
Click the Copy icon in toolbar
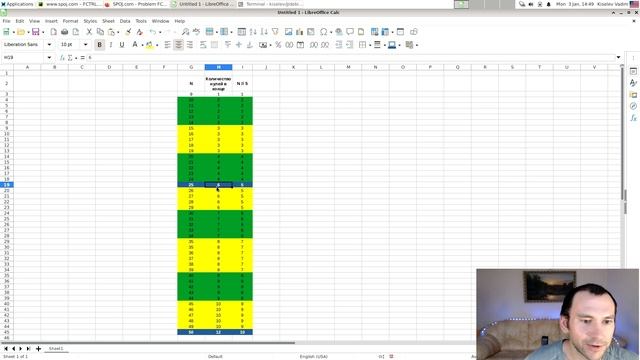click(x=100, y=32)
